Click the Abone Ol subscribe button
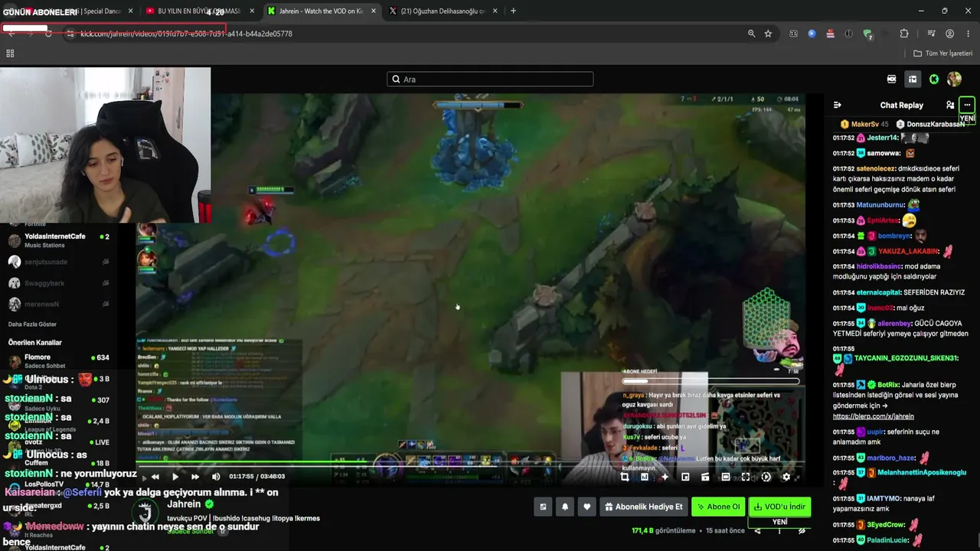Viewport: 980px width, 551px height. [x=718, y=507]
